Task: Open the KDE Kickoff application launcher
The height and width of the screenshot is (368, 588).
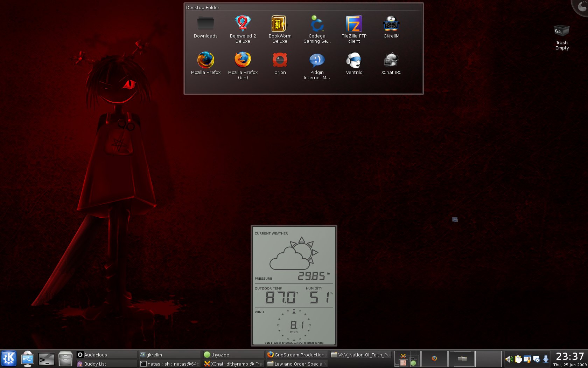Action: pyautogui.click(x=9, y=359)
